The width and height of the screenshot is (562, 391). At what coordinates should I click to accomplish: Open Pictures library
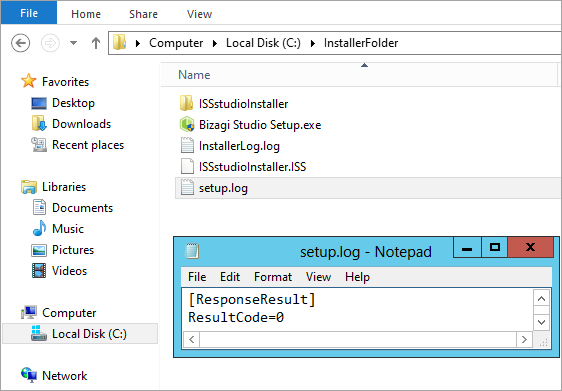[73, 250]
